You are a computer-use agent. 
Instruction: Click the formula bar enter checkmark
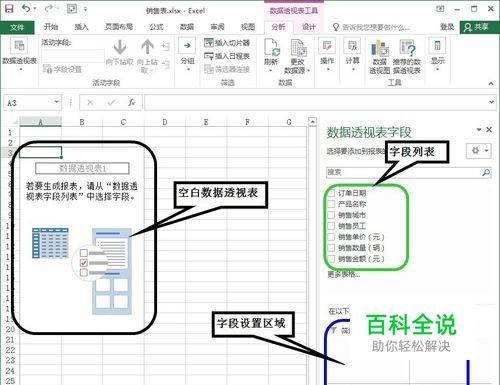point(111,103)
